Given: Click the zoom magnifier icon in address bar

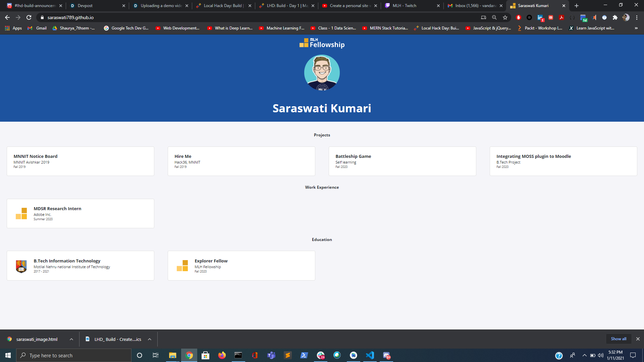Looking at the screenshot, I should coord(494,17).
